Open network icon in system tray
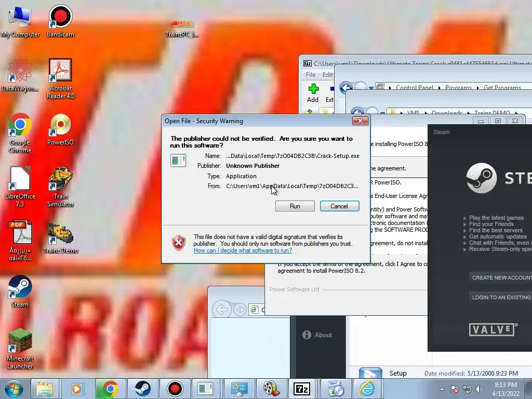 coord(467,389)
